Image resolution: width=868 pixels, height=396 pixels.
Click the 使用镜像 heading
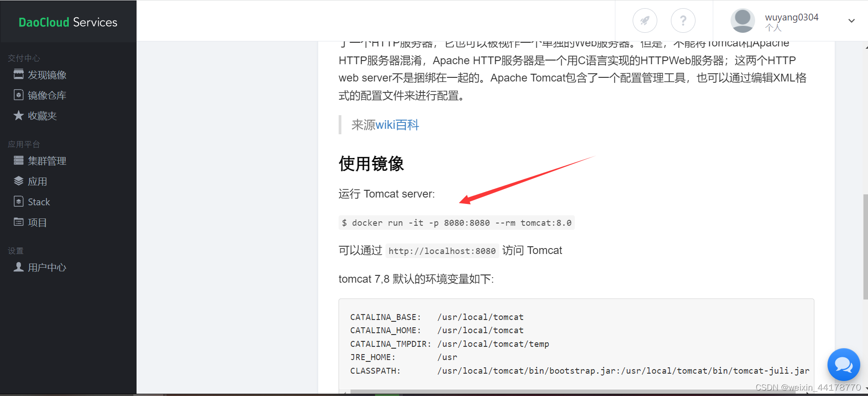coord(371,163)
